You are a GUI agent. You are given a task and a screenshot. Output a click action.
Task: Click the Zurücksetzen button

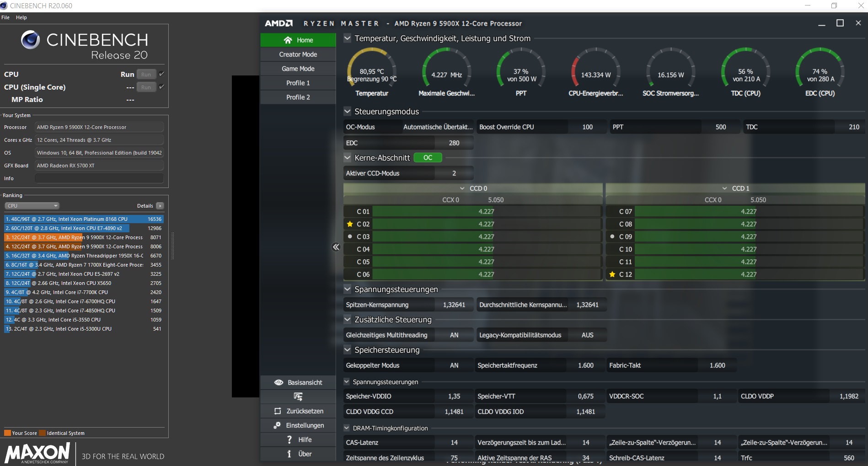coord(298,411)
